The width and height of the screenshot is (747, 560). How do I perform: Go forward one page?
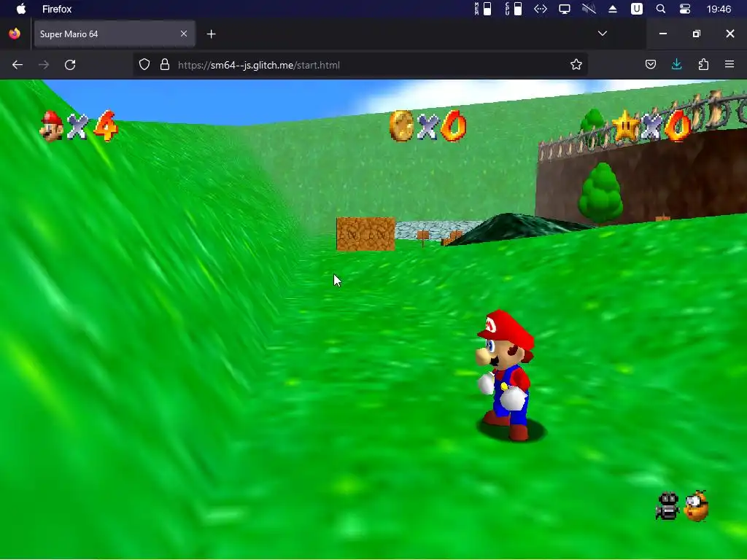44,65
